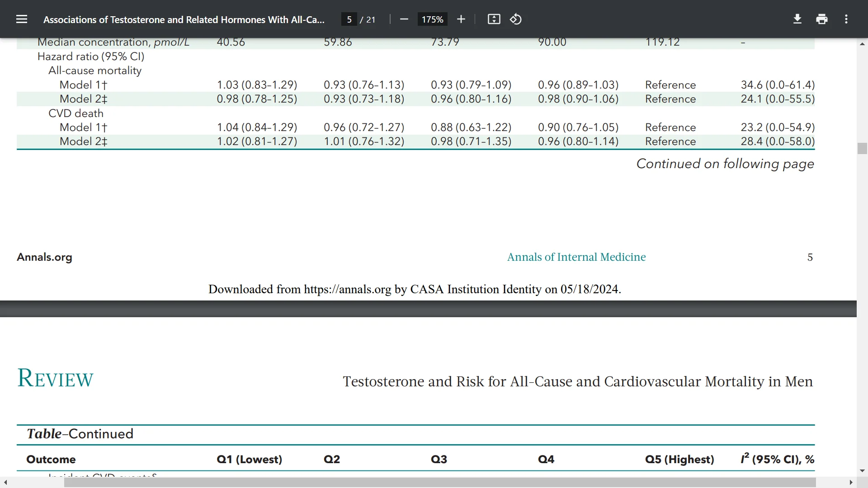The image size is (868, 488).
Task: Click 'Table–Continued' heading
Action: pyautogui.click(x=80, y=434)
